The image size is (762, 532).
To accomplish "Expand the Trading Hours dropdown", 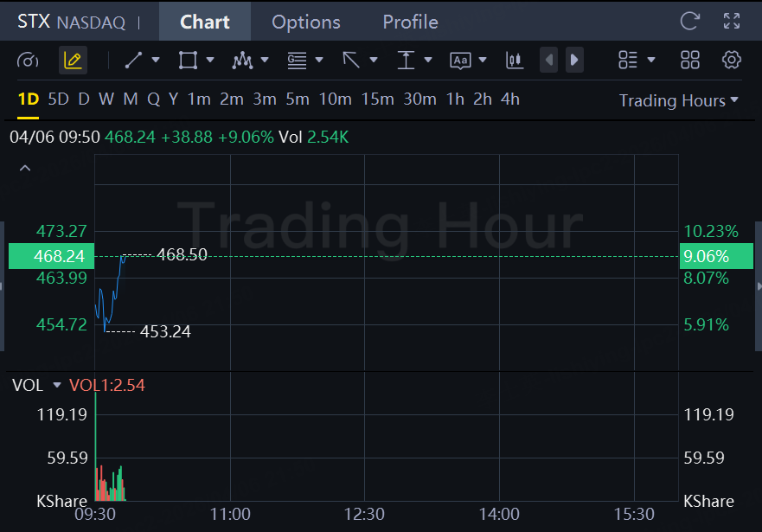I will (679, 100).
